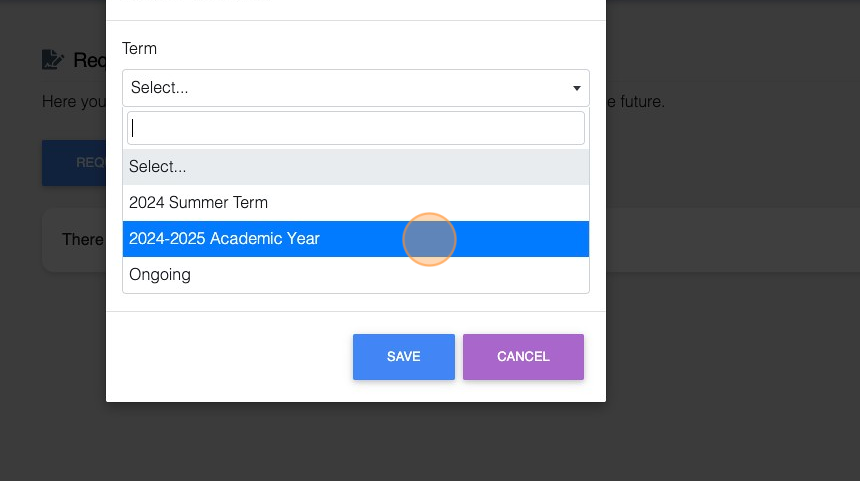
Task: Click the empty dialog footer left of SAVE
Action: coord(230,357)
